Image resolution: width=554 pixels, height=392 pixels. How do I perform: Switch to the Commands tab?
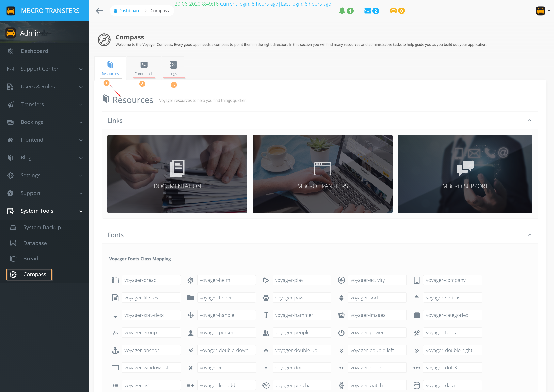pyautogui.click(x=144, y=68)
